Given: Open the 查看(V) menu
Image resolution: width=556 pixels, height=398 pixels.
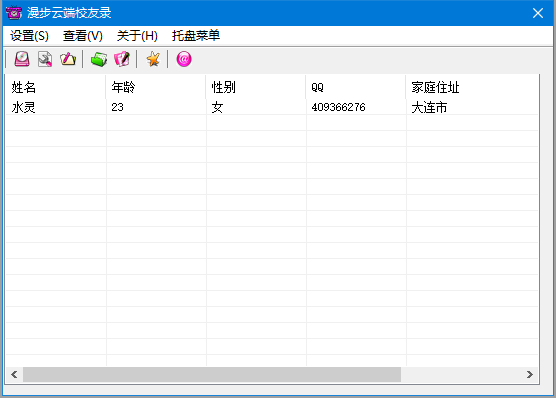Looking at the screenshot, I should [83, 35].
